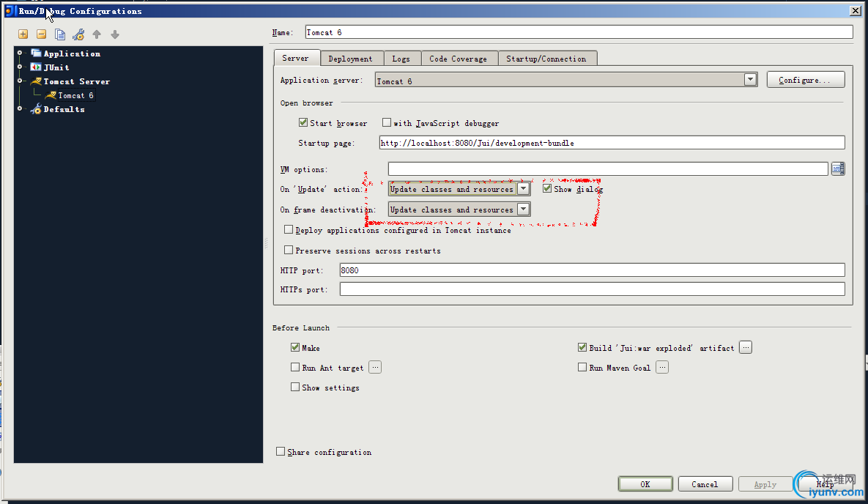The width and height of the screenshot is (868, 504).
Task: Enable Preserve sessions across restarts
Action: [289, 250]
